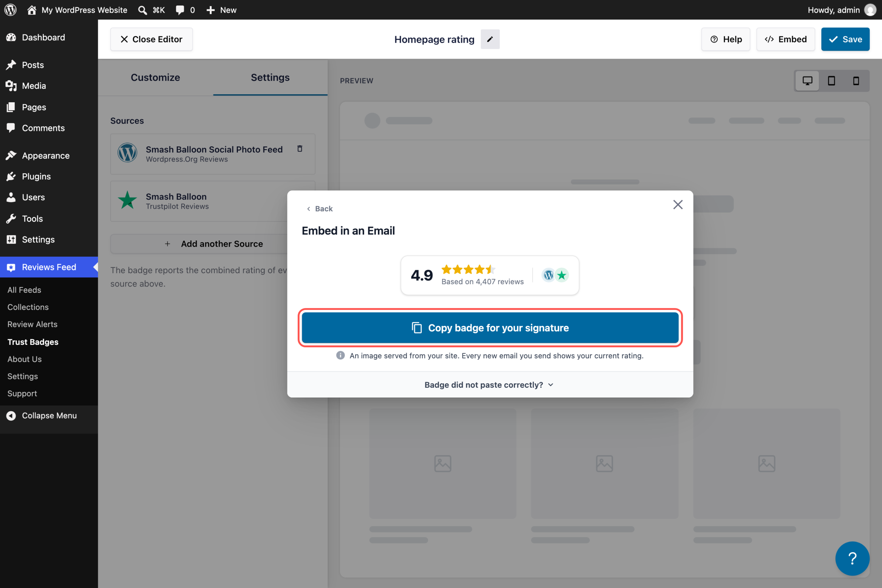Copy badge for your signature

[490, 328]
